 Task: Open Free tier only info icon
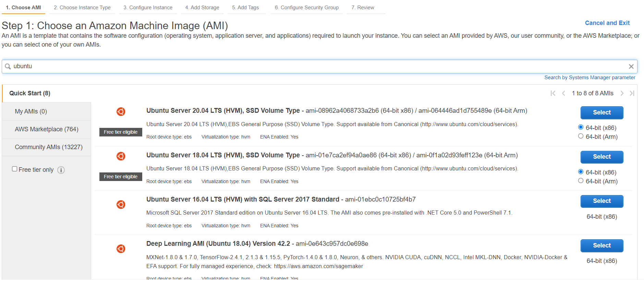click(x=61, y=170)
